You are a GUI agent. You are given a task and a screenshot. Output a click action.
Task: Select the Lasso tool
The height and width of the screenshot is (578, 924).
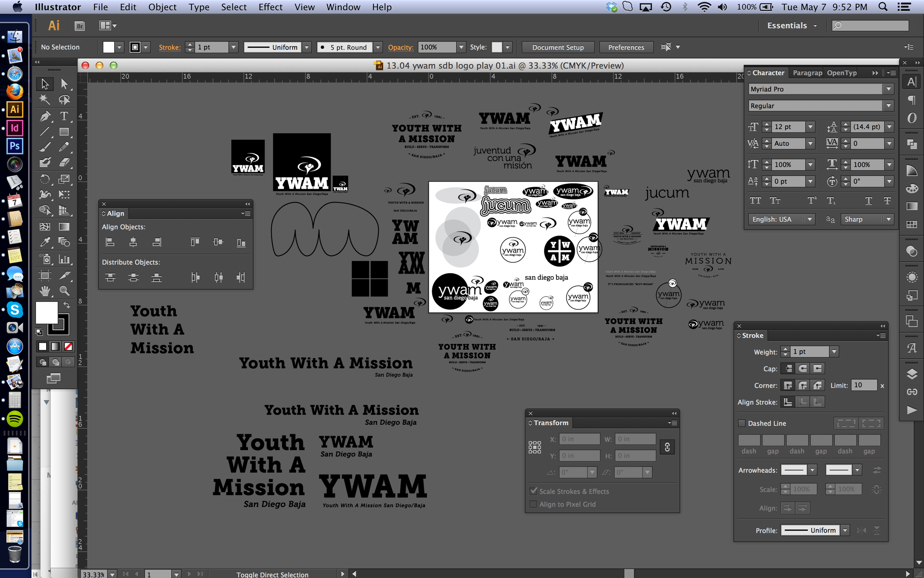coord(64,100)
